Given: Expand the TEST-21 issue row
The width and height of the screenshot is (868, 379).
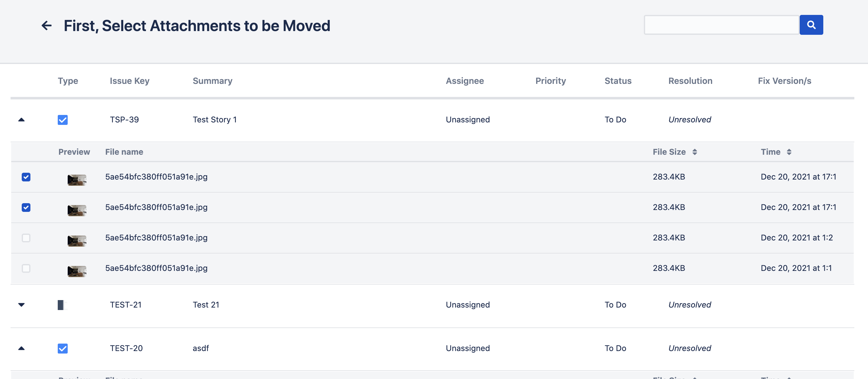Looking at the screenshot, I should click(21, 305).
